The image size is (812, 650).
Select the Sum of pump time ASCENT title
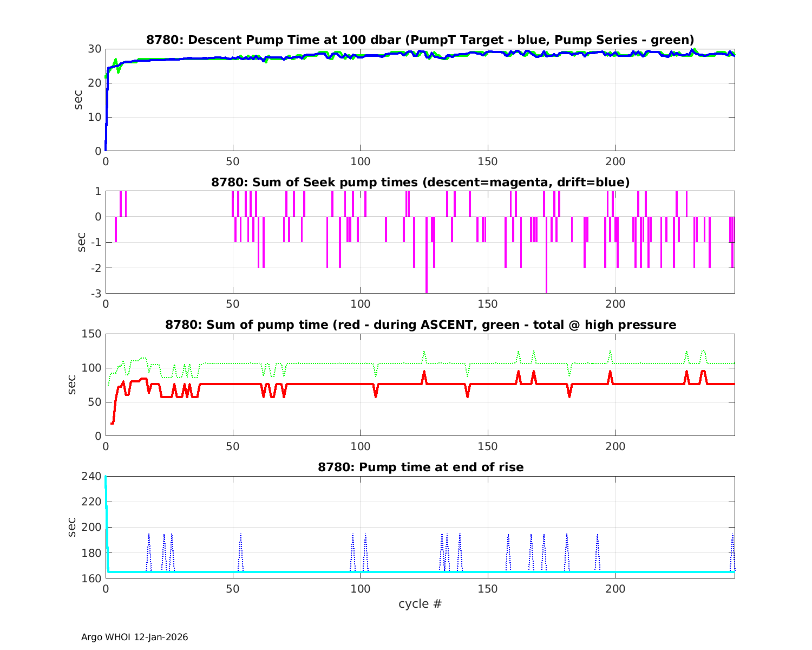click(420, 325)
